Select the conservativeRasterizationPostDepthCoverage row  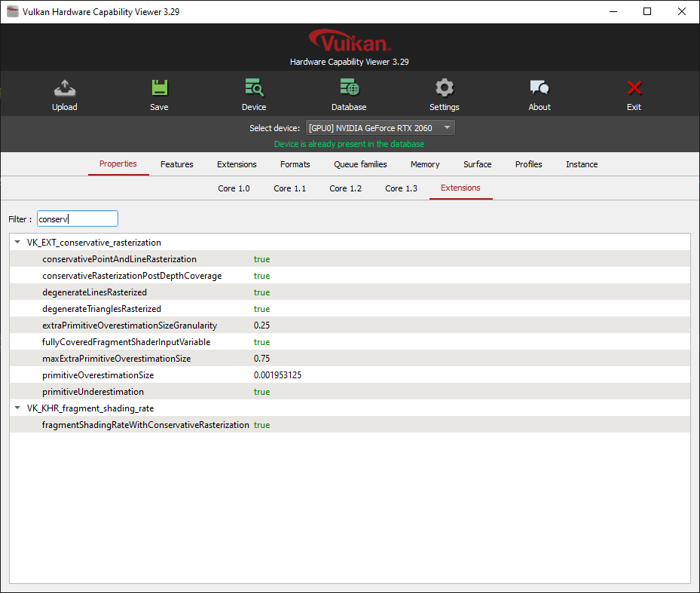click(x=350, y=276)
